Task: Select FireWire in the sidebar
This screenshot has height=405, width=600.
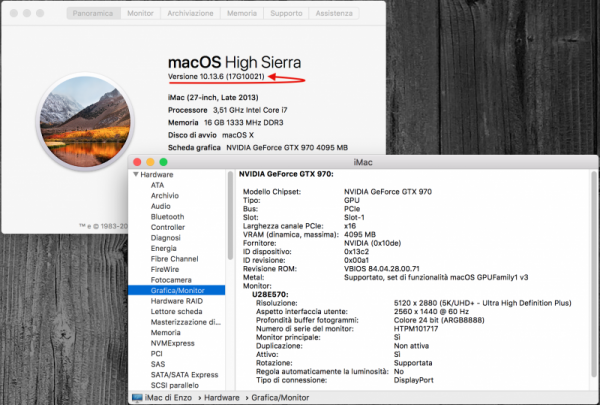Action: 165,269
